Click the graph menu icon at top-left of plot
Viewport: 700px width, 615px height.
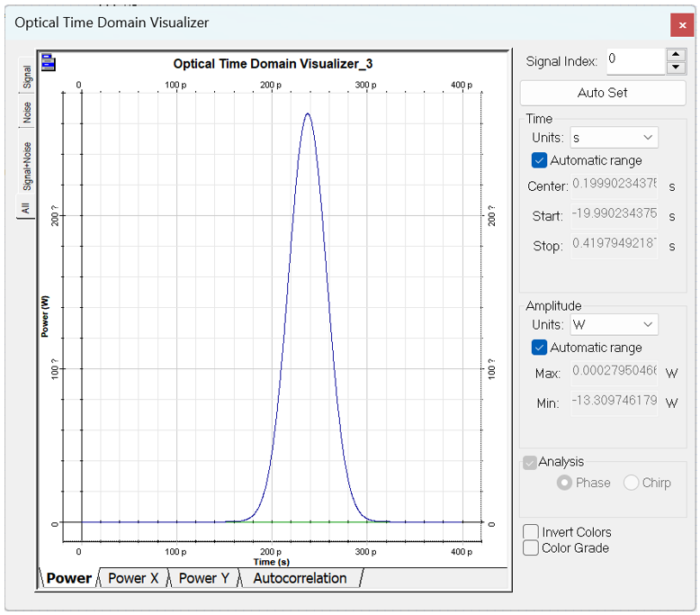click(x=48, y=63)
